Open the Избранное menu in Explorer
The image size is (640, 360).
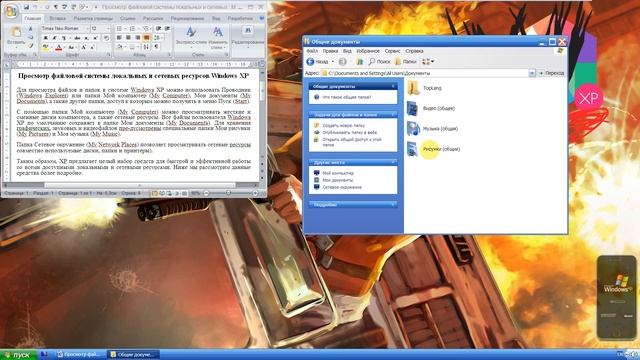(x=368, y=51)
